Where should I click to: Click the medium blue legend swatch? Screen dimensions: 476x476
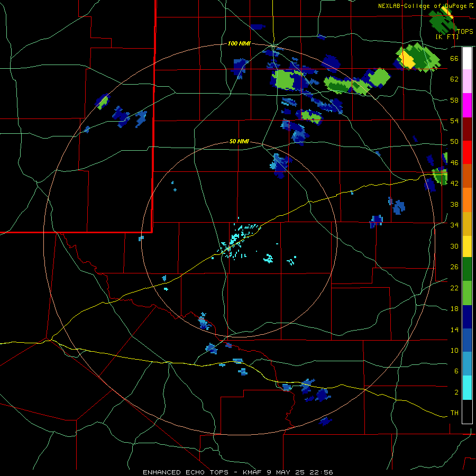(x=467, y=340)
